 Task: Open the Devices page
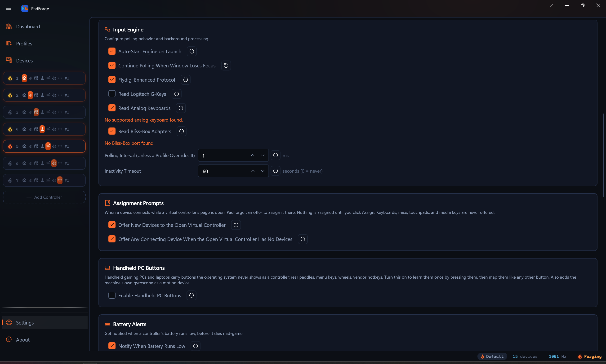click(45, 61)
